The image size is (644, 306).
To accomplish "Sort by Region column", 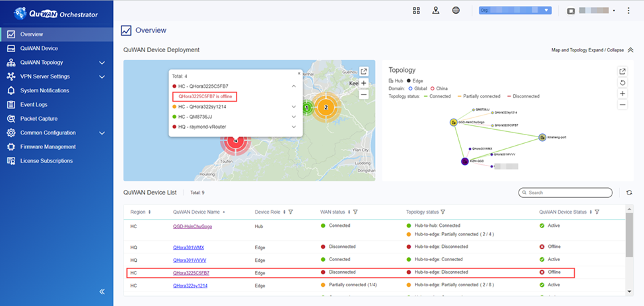I will (149, 212).
